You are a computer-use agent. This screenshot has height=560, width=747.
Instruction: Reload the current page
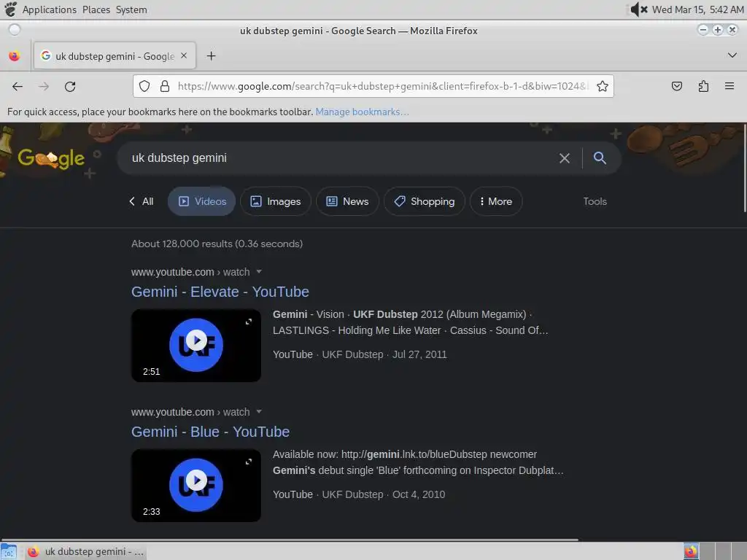(x=70, y=86)
